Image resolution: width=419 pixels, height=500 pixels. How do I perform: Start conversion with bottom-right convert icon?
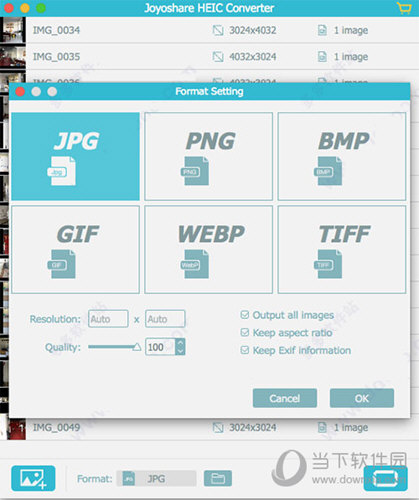point(385,479)
